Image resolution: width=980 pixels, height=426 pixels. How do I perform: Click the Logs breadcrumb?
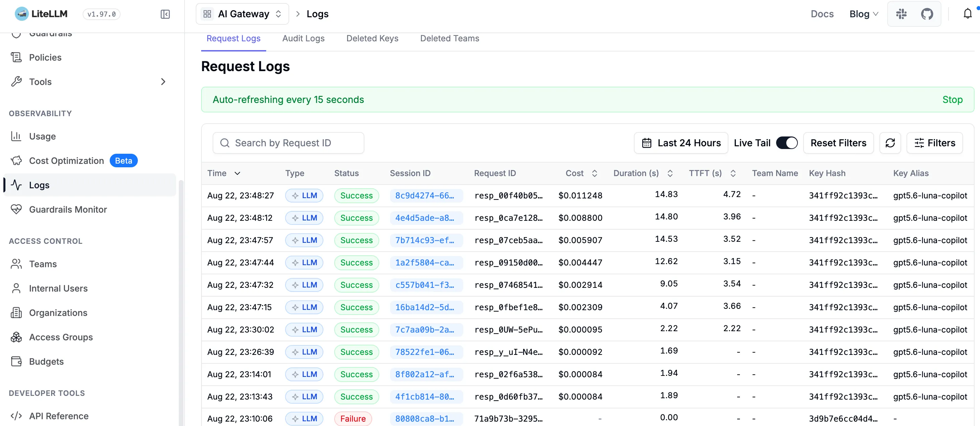(x=317, y=14)
